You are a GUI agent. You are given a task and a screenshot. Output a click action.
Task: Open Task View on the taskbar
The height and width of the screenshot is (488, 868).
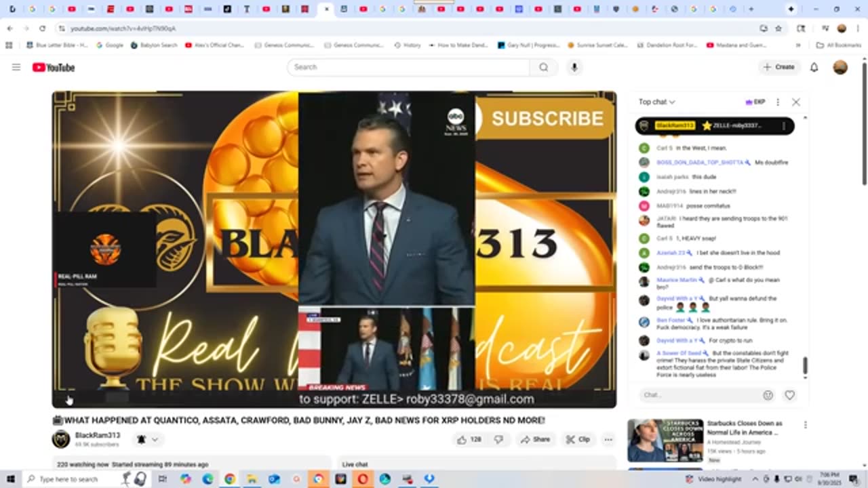coord(163,479)
